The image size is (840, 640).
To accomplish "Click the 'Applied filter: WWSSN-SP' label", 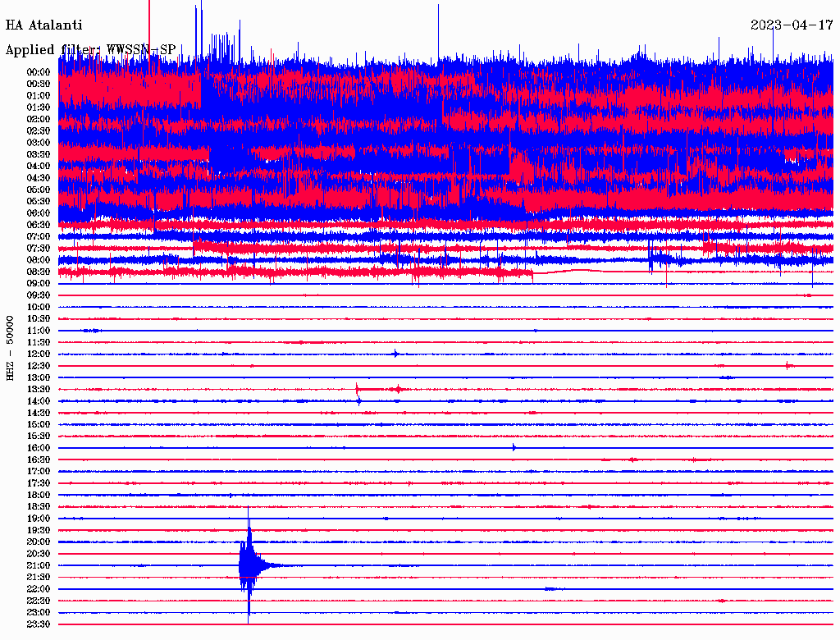I will (x=90, y=50).
